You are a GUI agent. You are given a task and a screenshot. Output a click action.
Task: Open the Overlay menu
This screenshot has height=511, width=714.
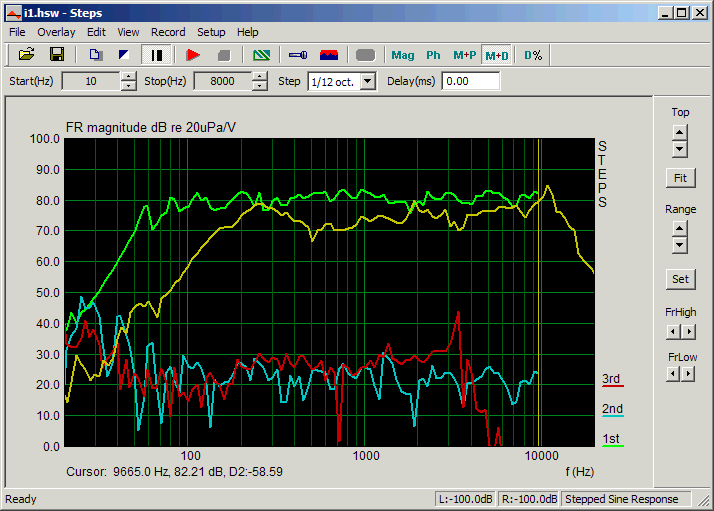click(56, 32)
